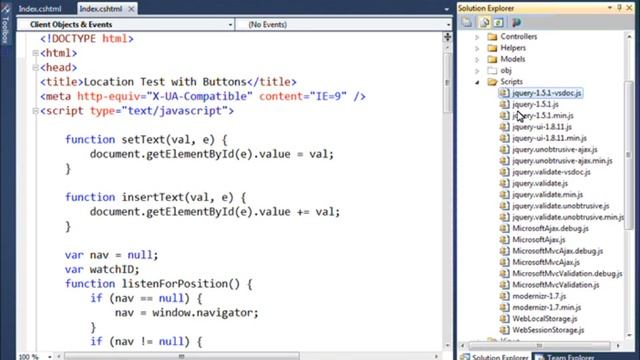The width and height of the screenshot is (640, 360).
Task: Close the Solution Explorer panel
Action: 629,8
